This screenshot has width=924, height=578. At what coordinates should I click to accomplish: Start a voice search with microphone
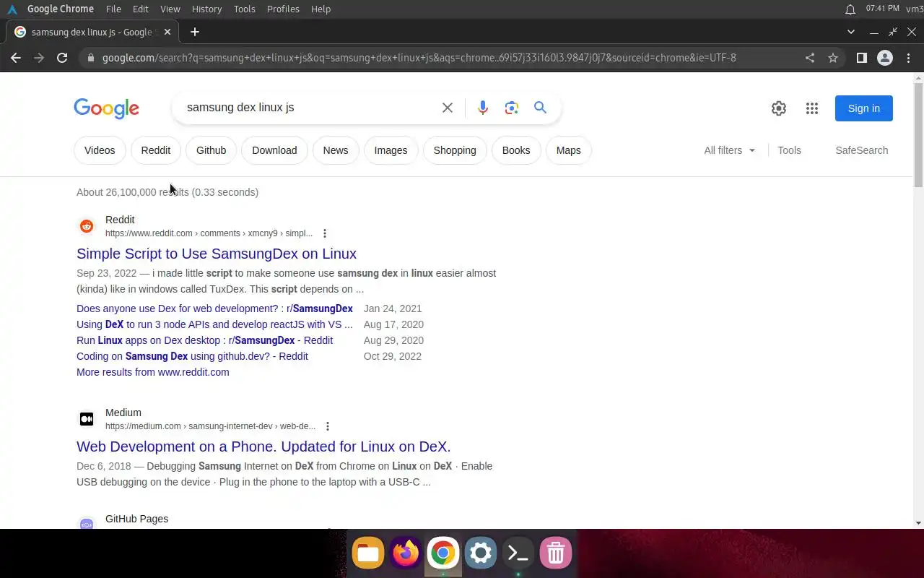483,108
